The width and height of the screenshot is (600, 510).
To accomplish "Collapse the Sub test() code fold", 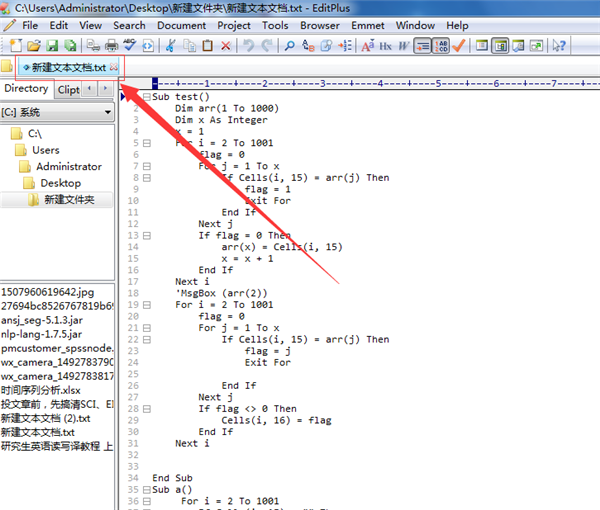I will [146, 97].
